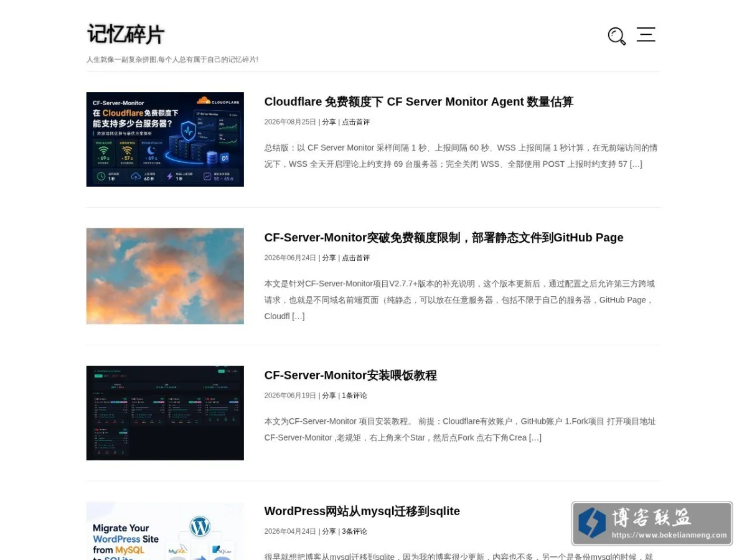Click 分享 category under the 06月19日 post

(x=329, y=395)
